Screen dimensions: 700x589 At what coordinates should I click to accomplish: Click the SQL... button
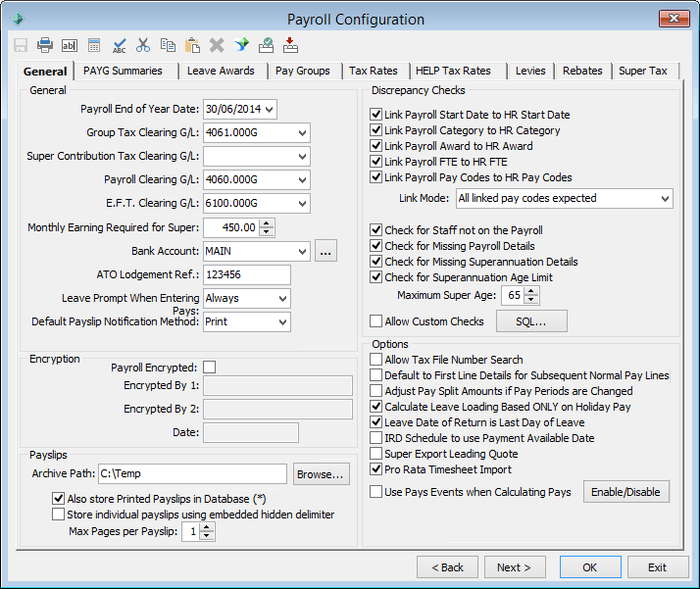coord(531,321)
